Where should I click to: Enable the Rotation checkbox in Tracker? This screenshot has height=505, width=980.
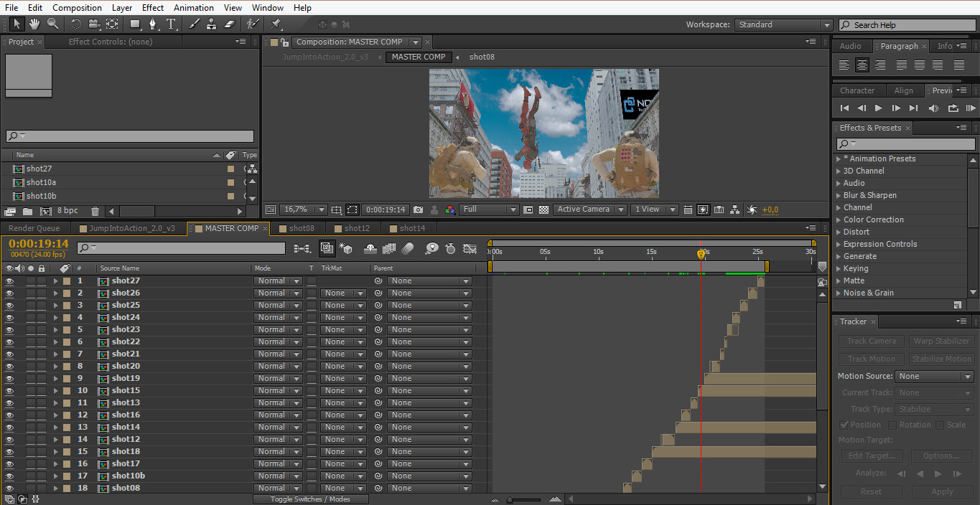pos(892,425)
